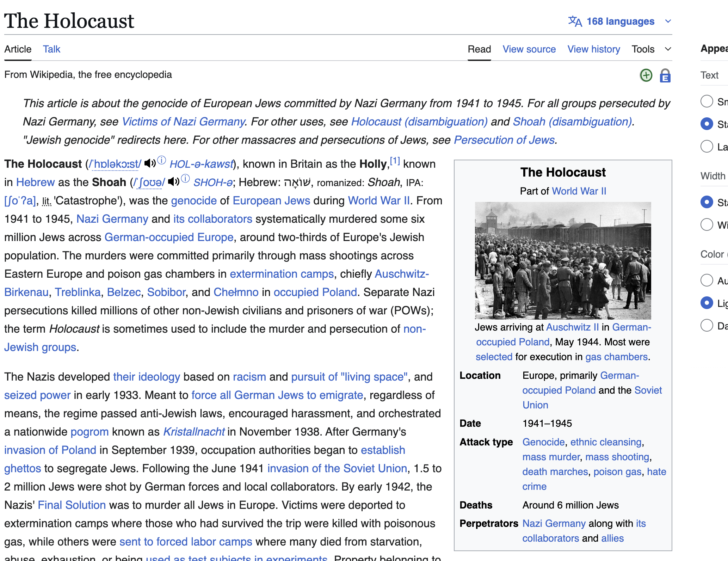Open the Victims of Nazi Germany link
This screenshot has height=561, width=728.
pos(183,122)
